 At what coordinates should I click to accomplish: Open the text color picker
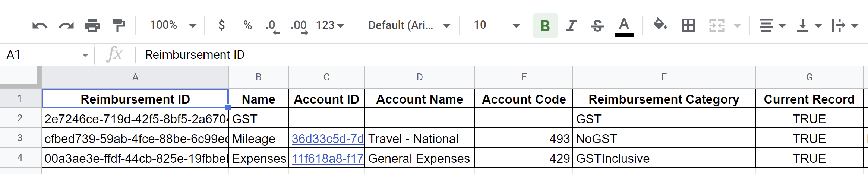coord(624,26)
